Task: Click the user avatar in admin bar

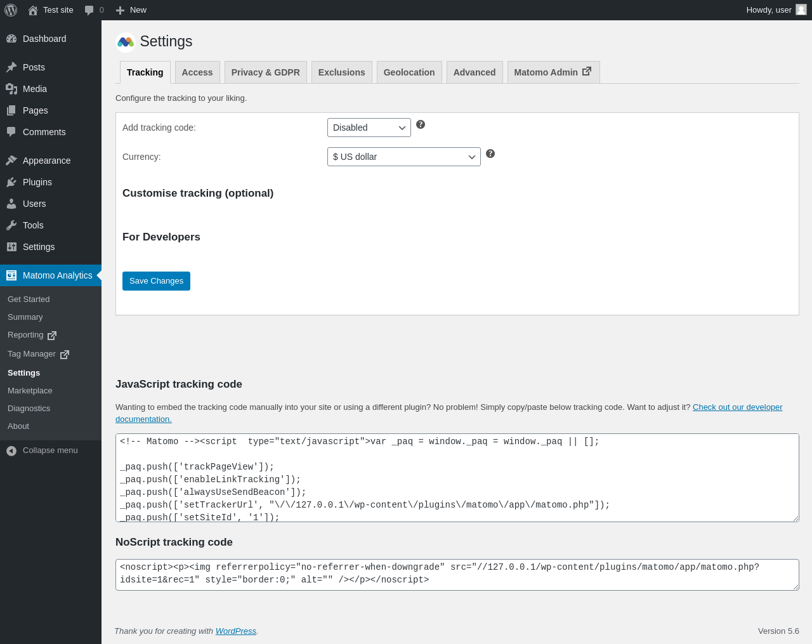Action: [801, 10]
